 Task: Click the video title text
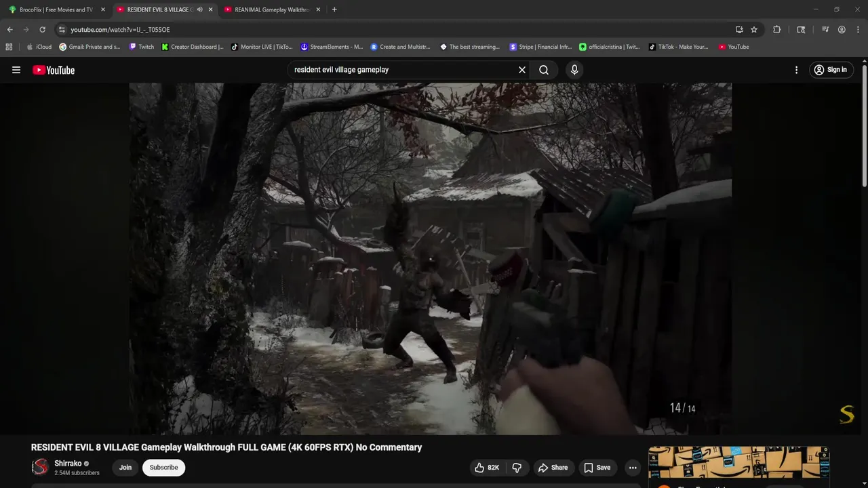226,447
